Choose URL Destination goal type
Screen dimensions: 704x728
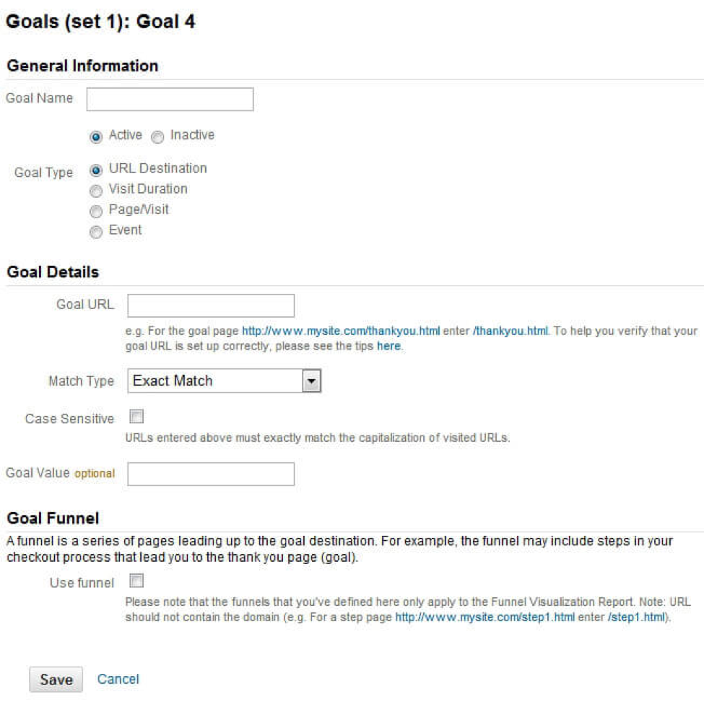95,169
